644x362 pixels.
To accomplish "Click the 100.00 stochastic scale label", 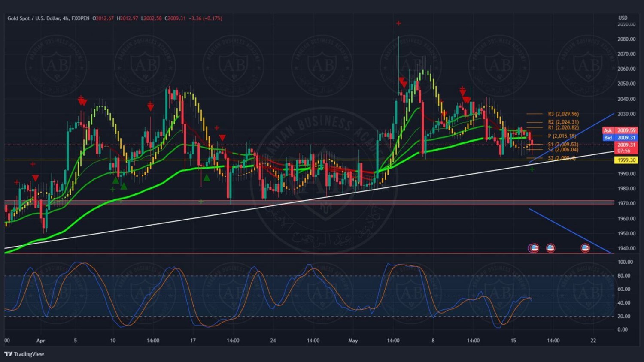I will pos(625,262).
